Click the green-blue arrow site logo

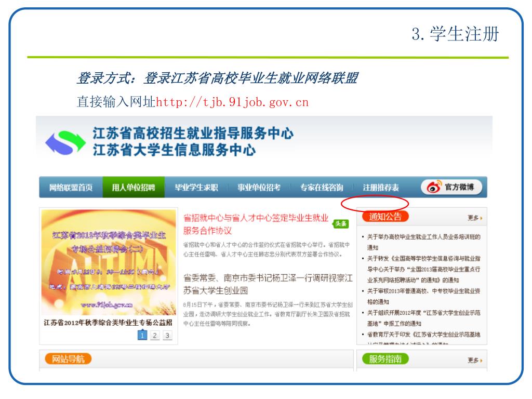(x=65, y=142)
